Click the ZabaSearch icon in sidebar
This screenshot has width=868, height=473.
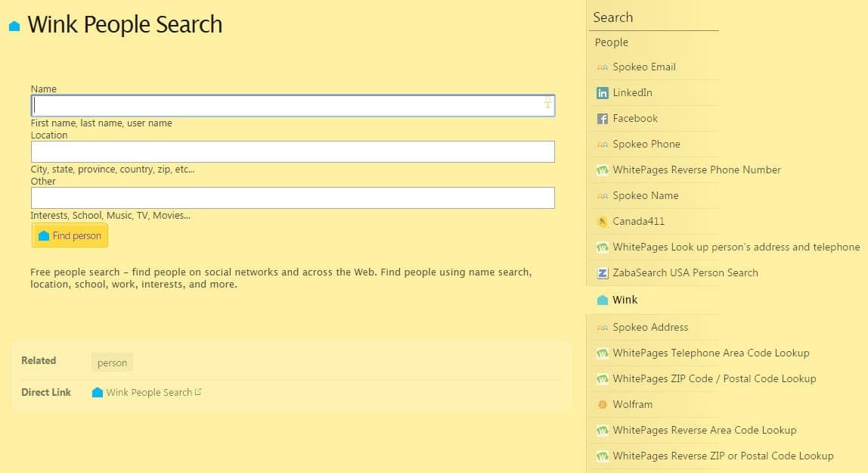tap(602, 273)
